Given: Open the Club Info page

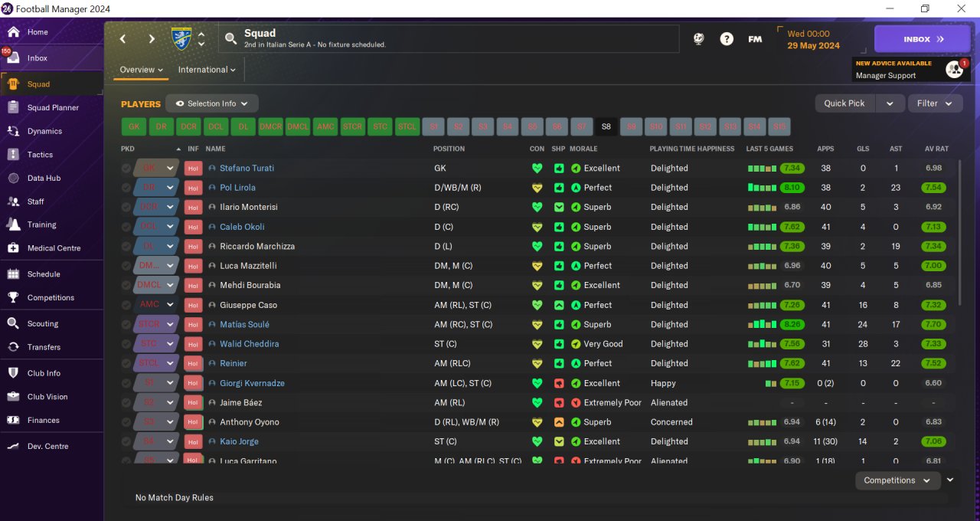Looking at the screenshot, I should pyautogui.click(x=51, y=373).
